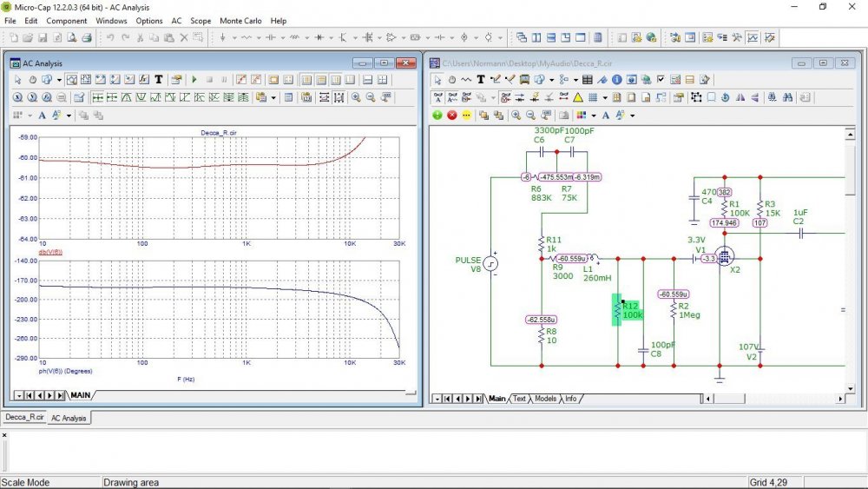The width and height of the screenshot is (868, 489).
Task: Click the blue Info 'i' icon in schematic toolbar
Action: click(x=617, y=80)
